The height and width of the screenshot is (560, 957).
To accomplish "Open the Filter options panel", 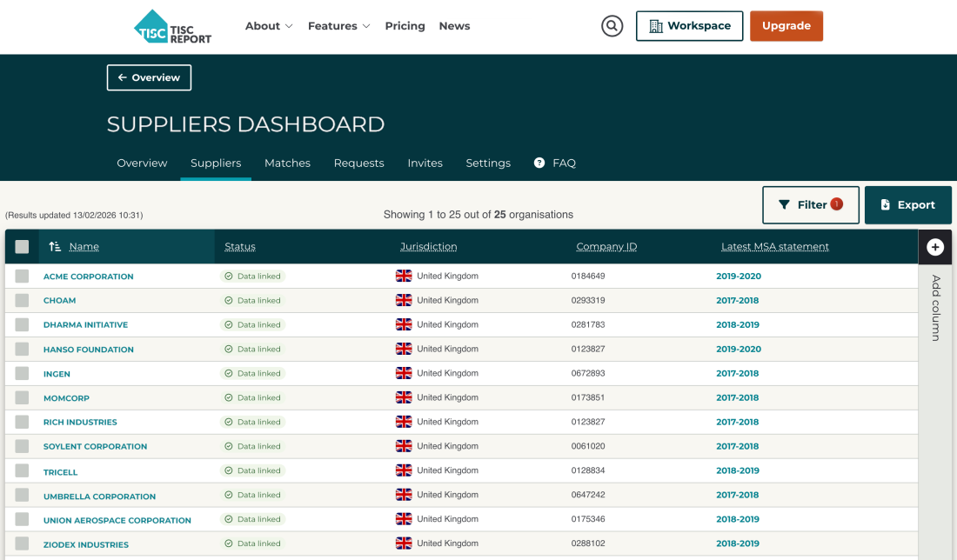I will [x=810, y=205].
